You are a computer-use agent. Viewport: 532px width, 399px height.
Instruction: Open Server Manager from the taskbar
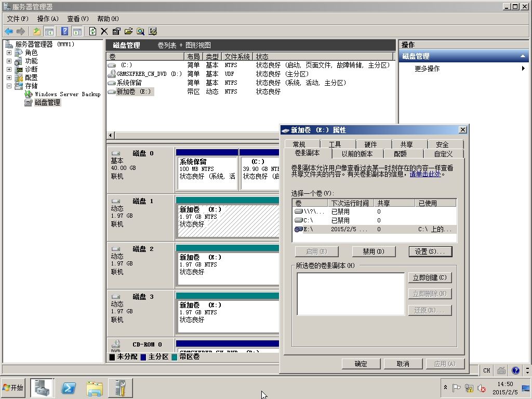(42, 388)
